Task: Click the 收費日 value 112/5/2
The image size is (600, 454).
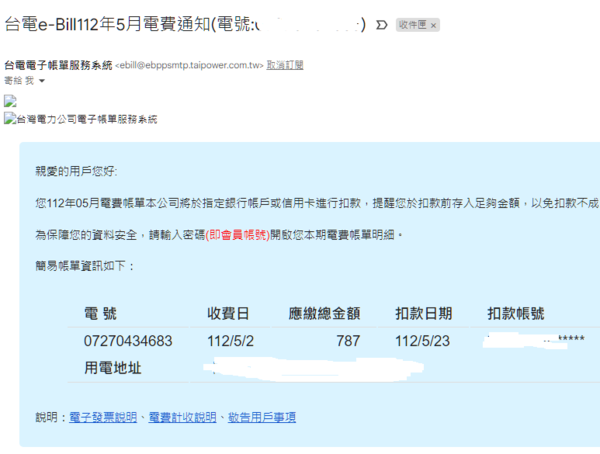Action: (x=231, y=341)
